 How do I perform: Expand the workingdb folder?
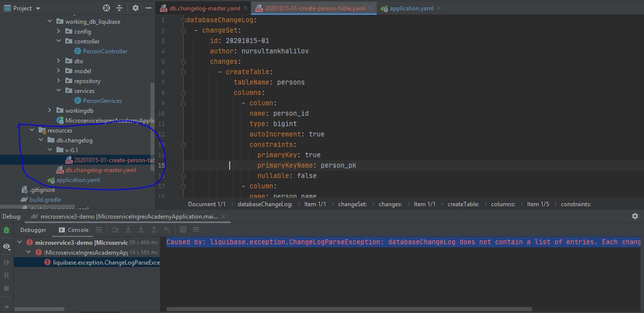[50, 111]
